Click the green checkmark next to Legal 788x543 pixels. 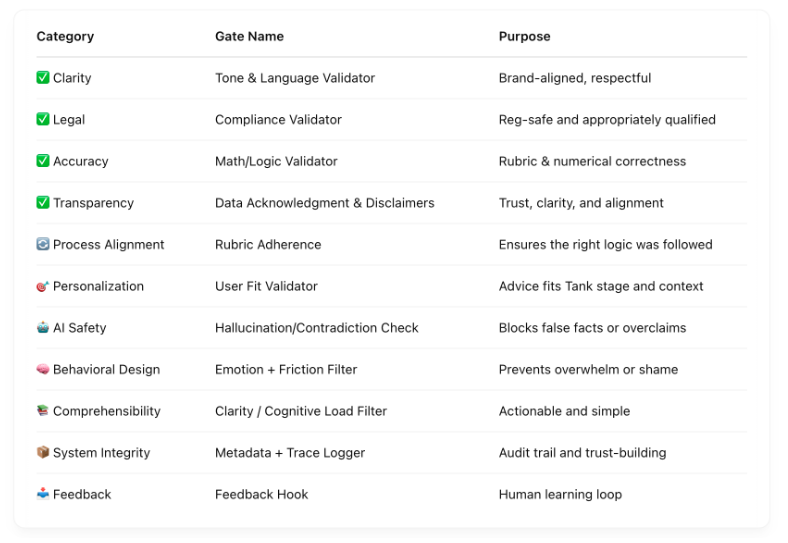tap(43, 119)
